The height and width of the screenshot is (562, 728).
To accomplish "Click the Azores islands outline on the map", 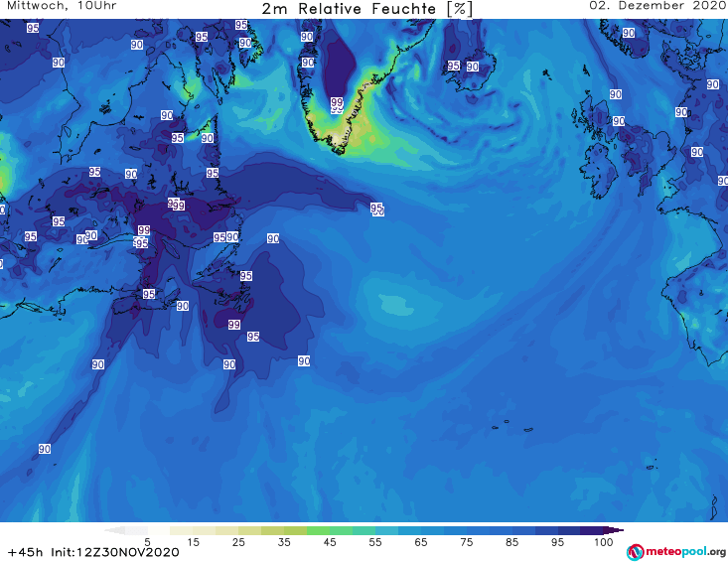I will [513, 426].
